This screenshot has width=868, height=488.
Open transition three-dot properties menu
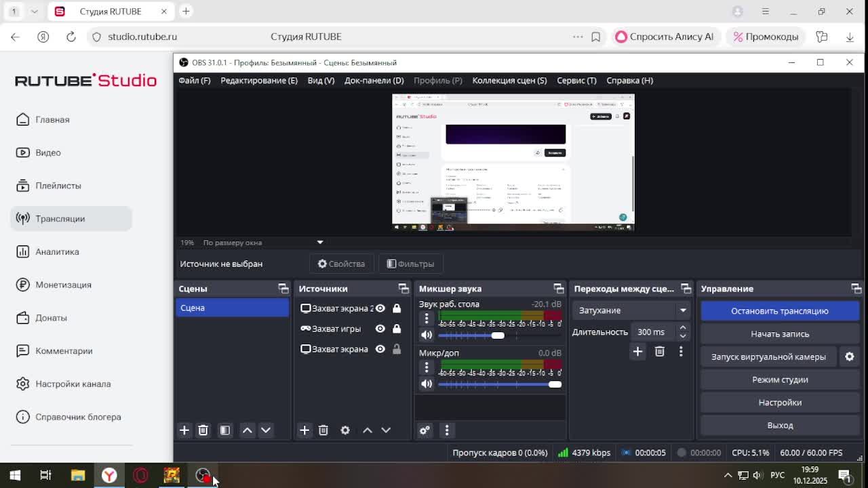tap(681, 351)
